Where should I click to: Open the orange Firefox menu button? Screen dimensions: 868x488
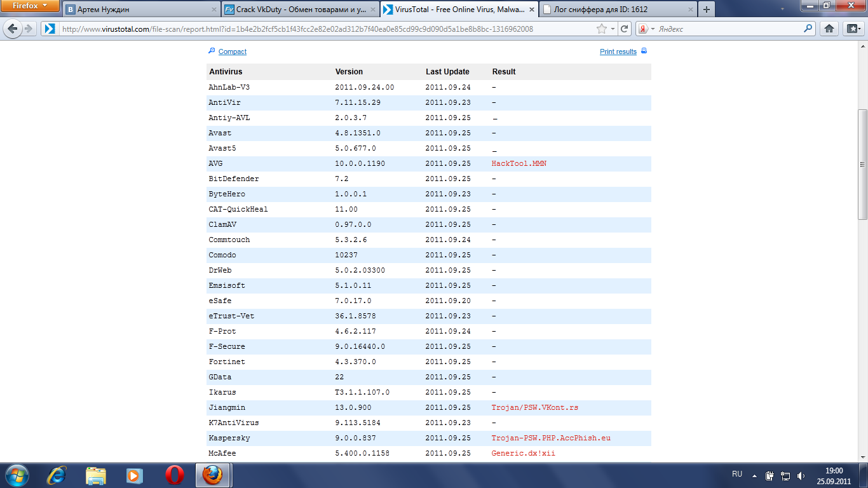click(x=30, y=6)
